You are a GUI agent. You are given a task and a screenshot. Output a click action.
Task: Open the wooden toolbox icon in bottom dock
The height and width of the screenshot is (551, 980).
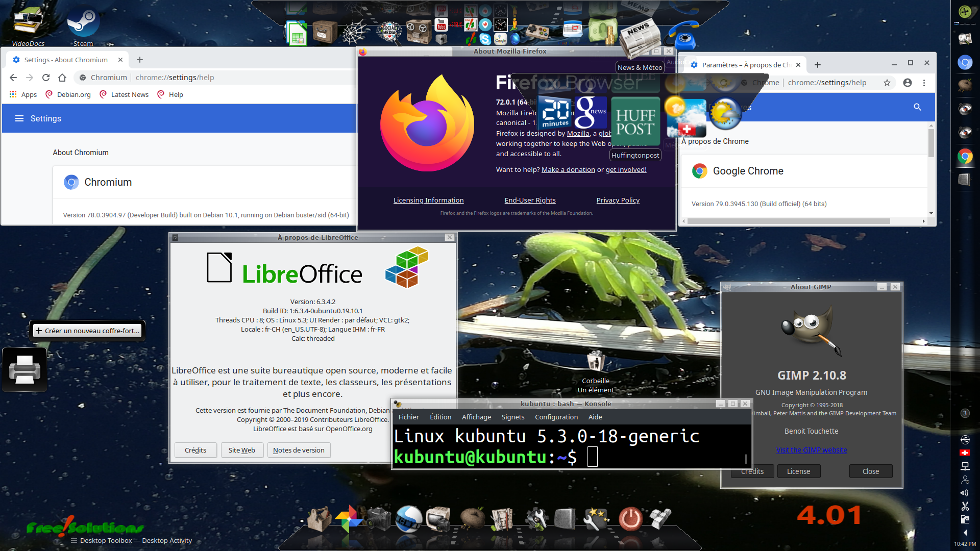click(320, 519)
